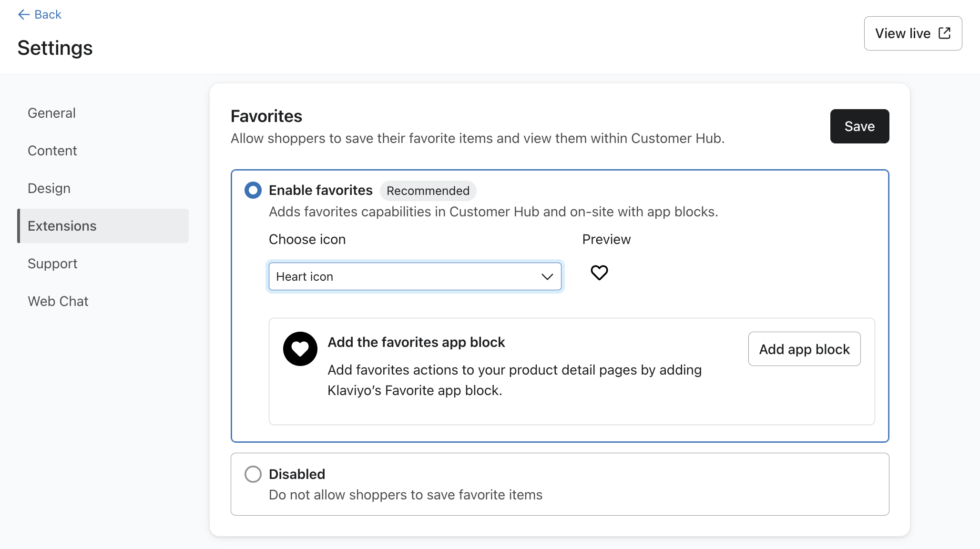
Task: Click the heart icon in app block
Action: pos(299,348)
